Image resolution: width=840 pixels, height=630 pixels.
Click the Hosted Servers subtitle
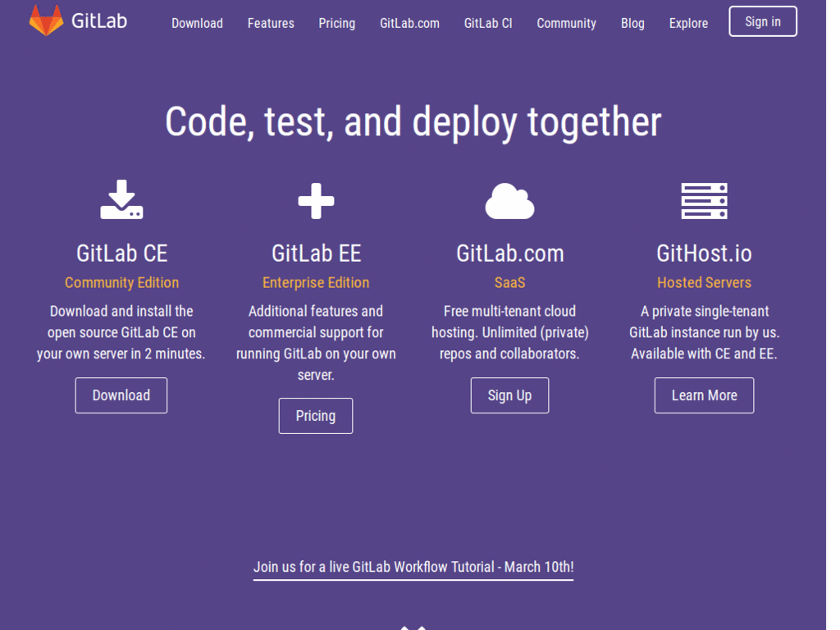click(704, 282)
